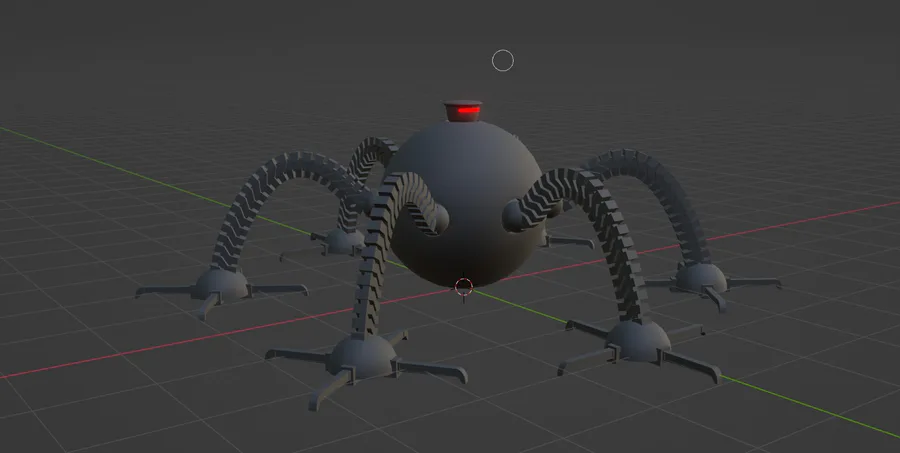Select the far-left leg's dome foot
This screenshot has height=453, width=900.
[x=222, y=284]
